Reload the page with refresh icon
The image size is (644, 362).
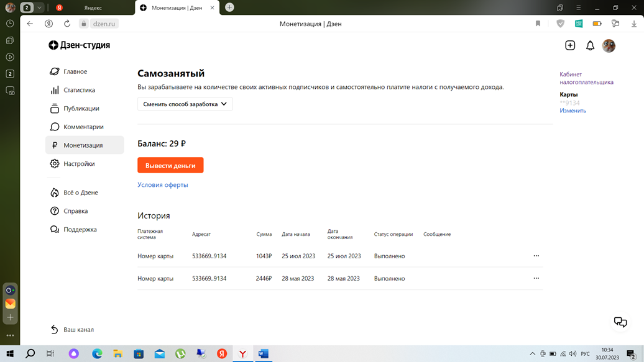[x=67, y=24]
